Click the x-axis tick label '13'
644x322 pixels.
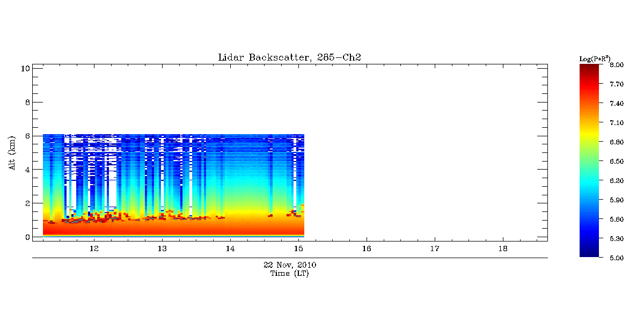point(162,249)
